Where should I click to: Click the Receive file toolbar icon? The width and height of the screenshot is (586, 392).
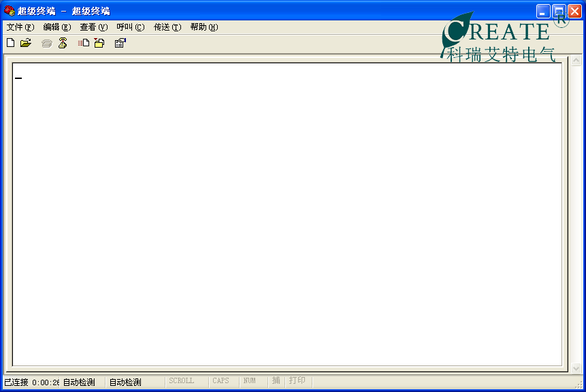[x=99, y=43]
